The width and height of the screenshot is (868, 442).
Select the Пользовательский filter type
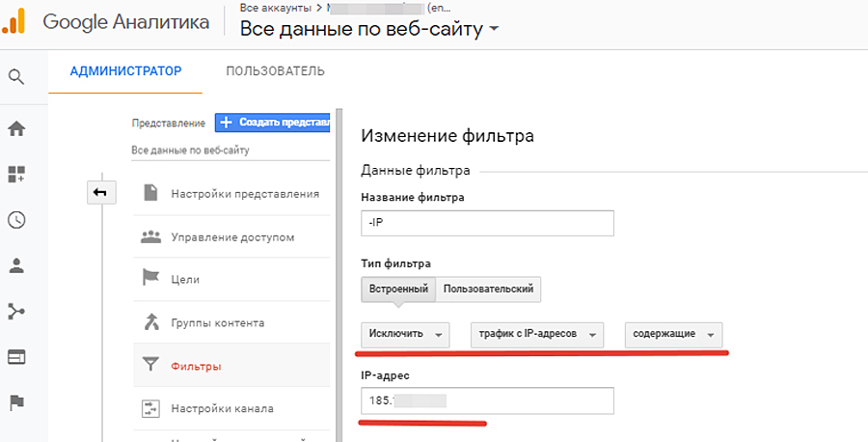click(x=489, y=290)
